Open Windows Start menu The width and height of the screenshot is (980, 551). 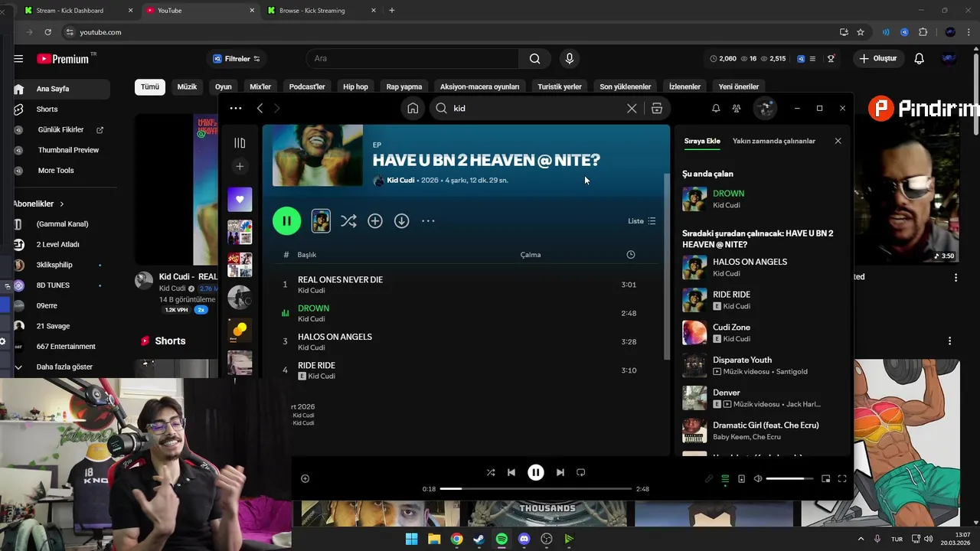click(411, 540)
